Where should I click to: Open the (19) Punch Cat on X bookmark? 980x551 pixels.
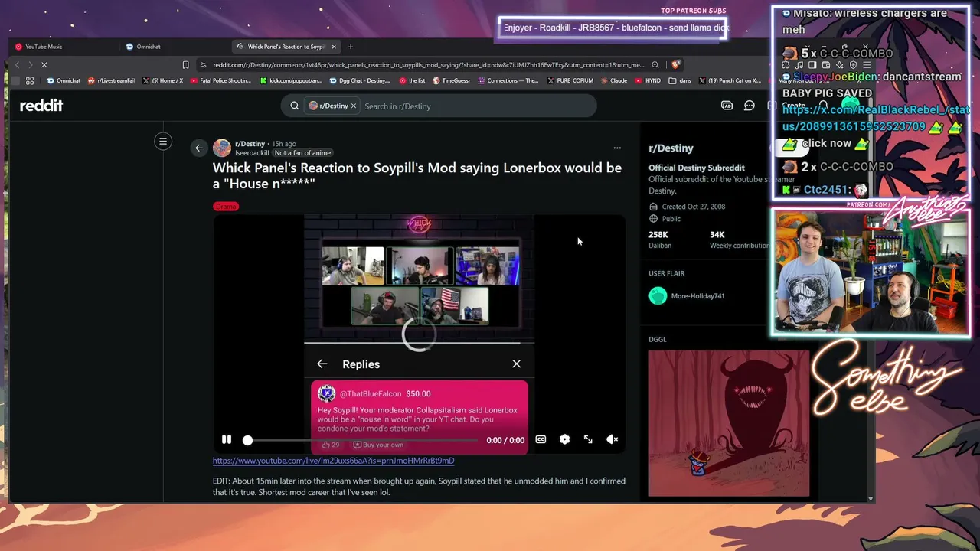pos(730,80)
